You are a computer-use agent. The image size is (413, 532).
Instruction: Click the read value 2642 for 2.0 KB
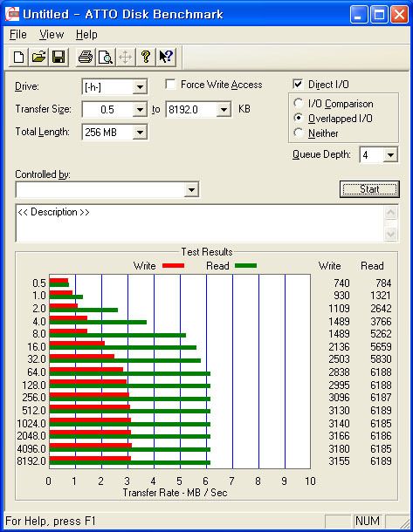coord(381,309)
